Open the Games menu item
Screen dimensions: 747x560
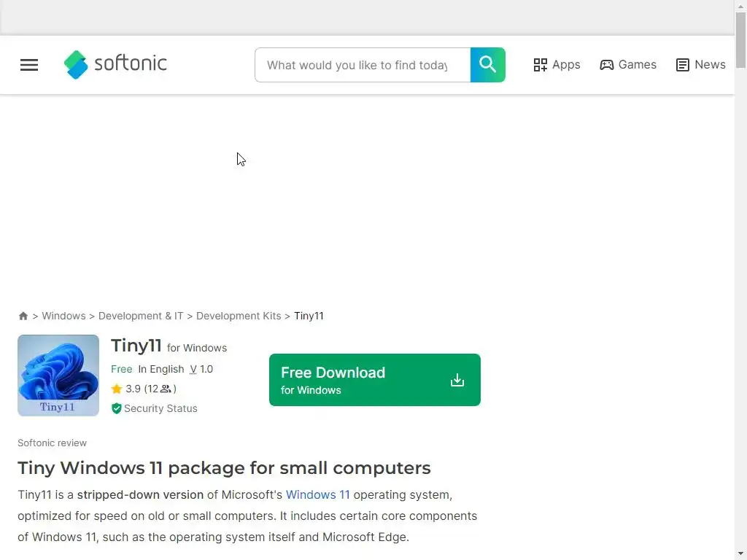point(628,65)
